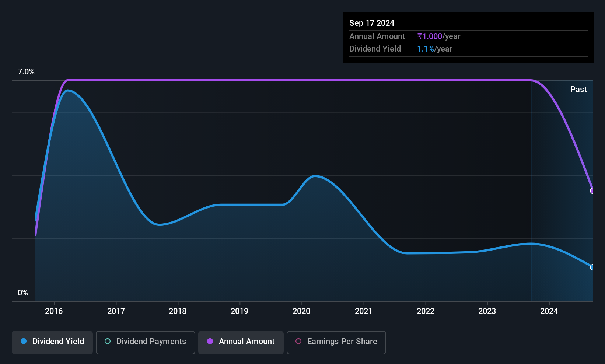Enable the Dividend Payments series
This screenshot has height=364, width=605.
146,342
